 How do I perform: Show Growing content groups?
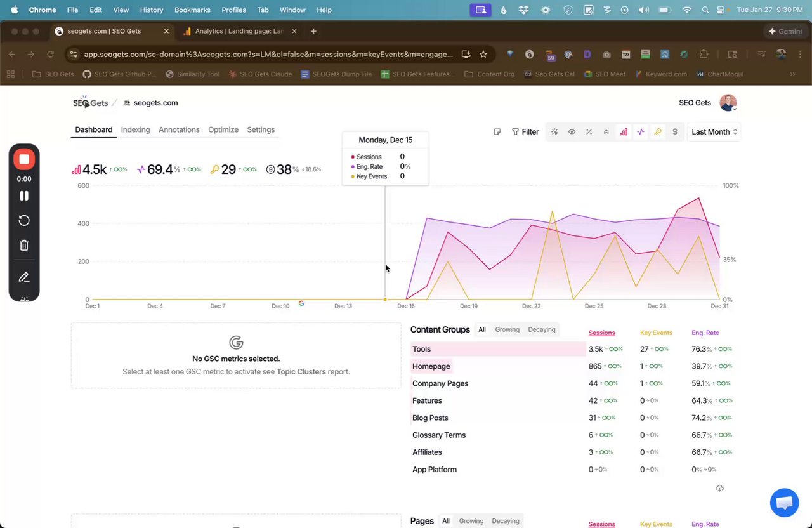click(507, 329)
